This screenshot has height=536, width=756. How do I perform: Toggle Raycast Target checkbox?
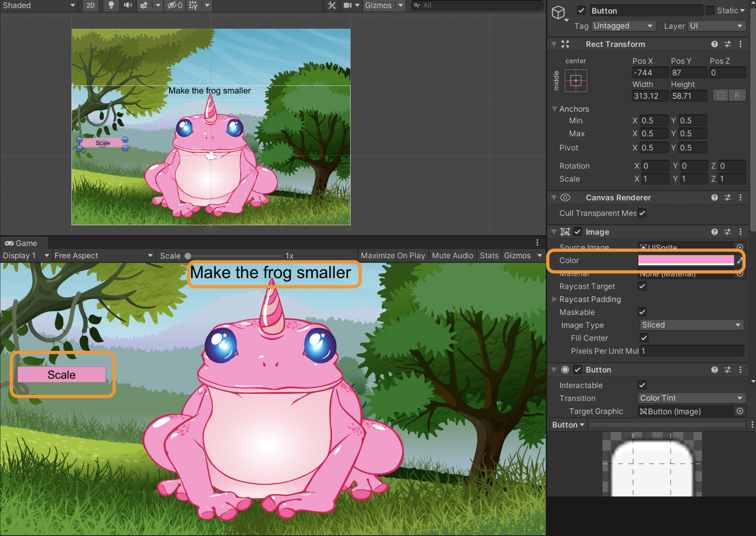642,287
